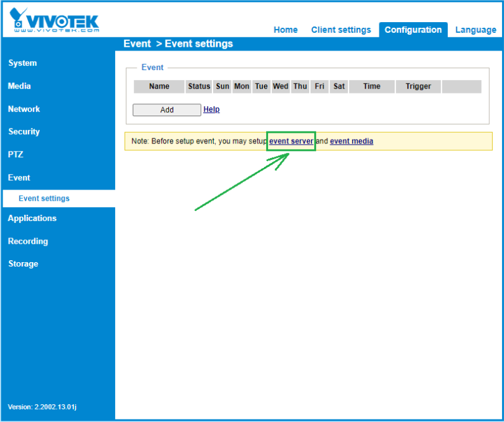Click the Thu column header
This screenshot has width=504, height=422.
pyautogui.click(x=300, y=87)
